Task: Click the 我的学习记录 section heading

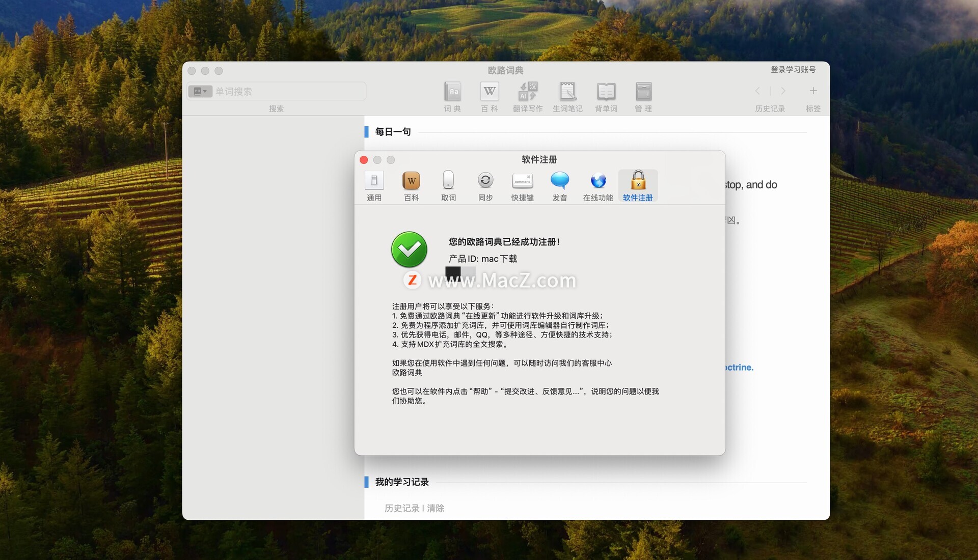Action: click(x=402, y=482)
